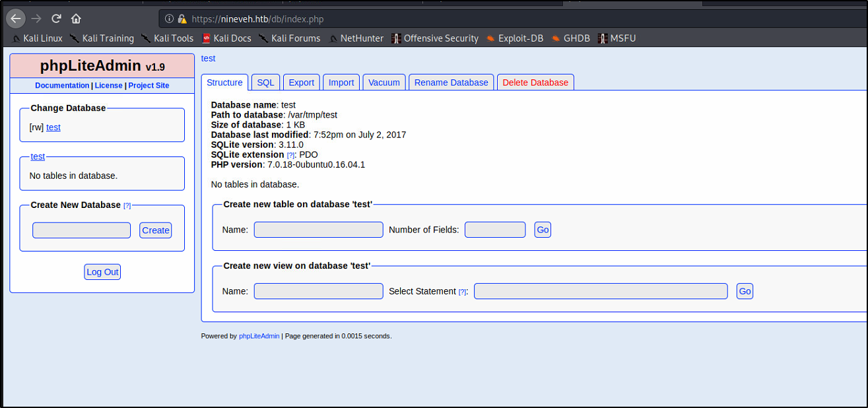This screenshot has width=868, height=408.
Task: Open the Project Site link
Action: point(149,86)
